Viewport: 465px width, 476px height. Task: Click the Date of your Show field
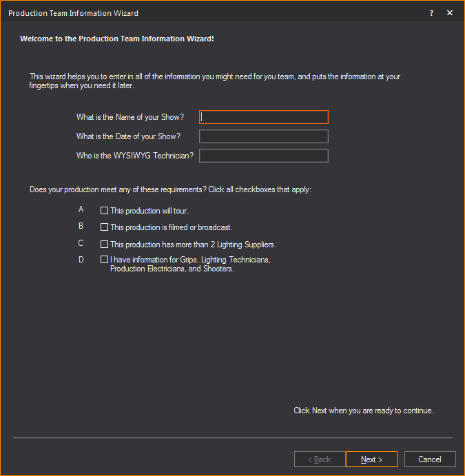pos(264,136)
